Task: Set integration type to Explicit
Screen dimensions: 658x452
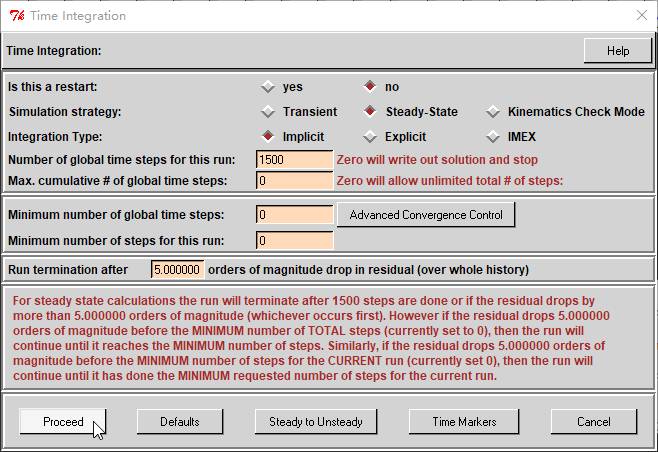Action: point(370,137)
